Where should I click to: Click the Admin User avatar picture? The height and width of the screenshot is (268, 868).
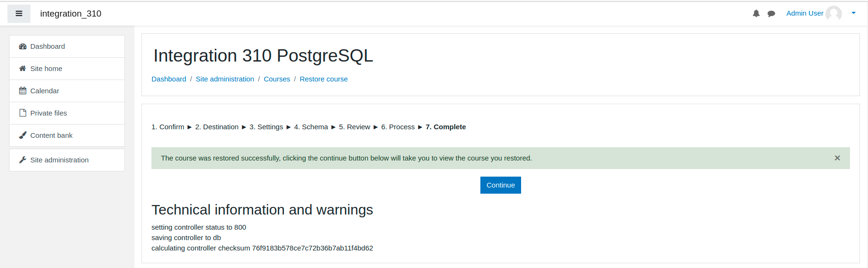coord(833,13)
